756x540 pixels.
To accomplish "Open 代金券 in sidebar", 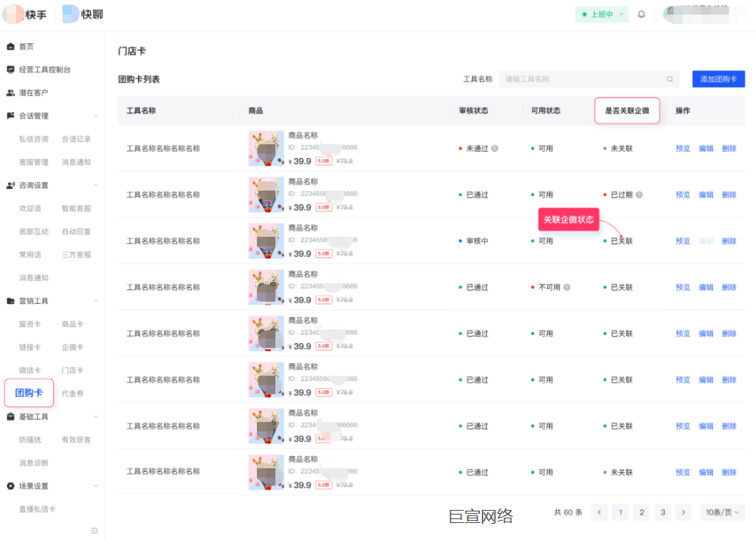I will click(x=73, y=393).
